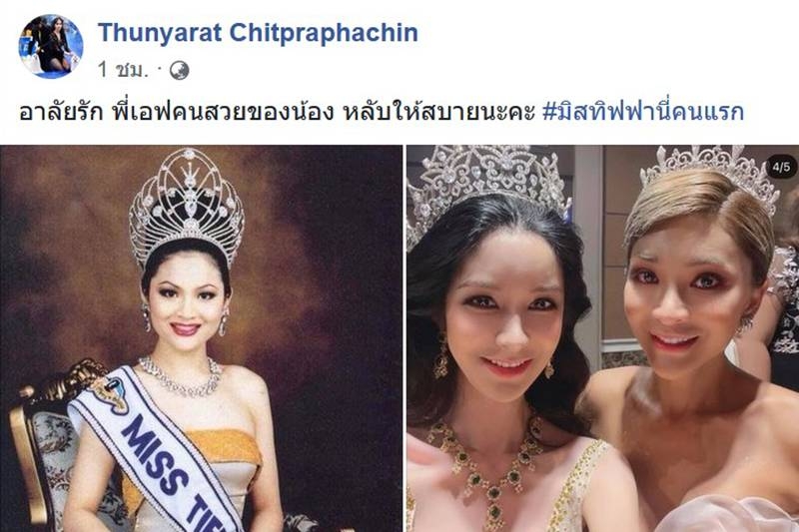The height and width of the screenshot is (532, 799).
Task: Click the tall crown in the left portrait
Action: coord(187,207)
